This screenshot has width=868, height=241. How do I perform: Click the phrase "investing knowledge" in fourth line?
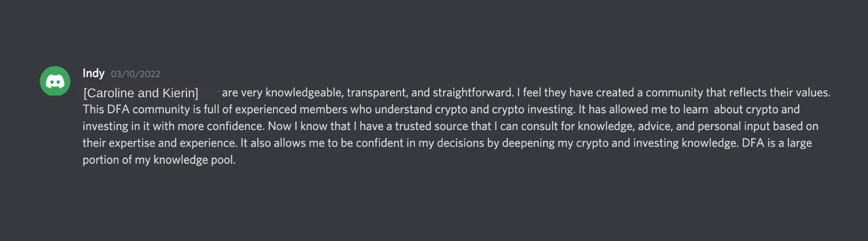685,143
